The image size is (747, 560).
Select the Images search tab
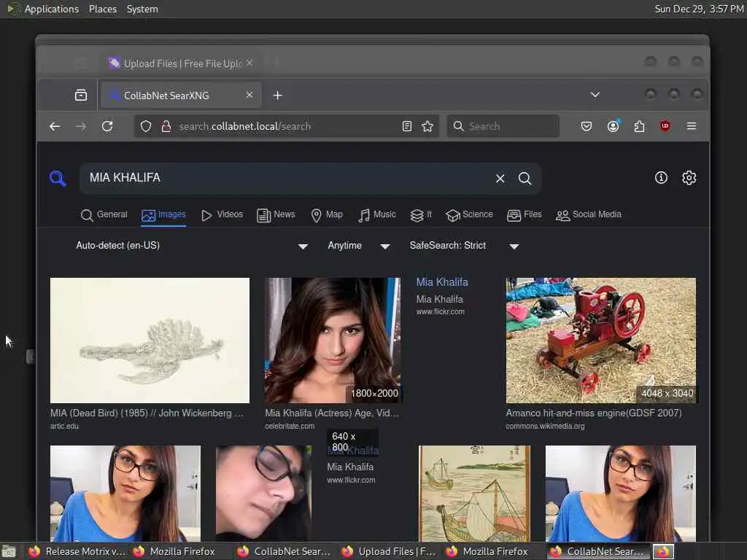pyautogui.click(x=163, y=215)
